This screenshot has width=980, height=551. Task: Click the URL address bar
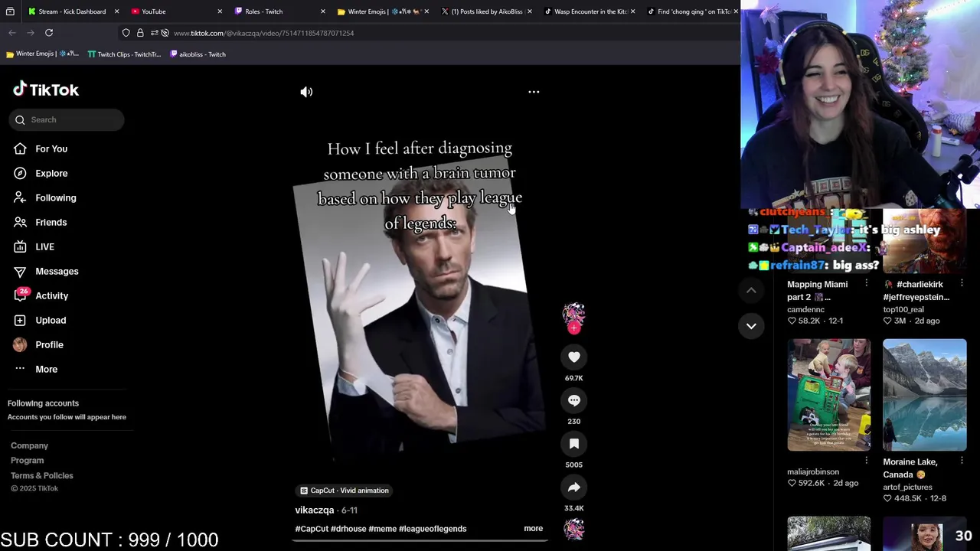click(x=429, y=33)
